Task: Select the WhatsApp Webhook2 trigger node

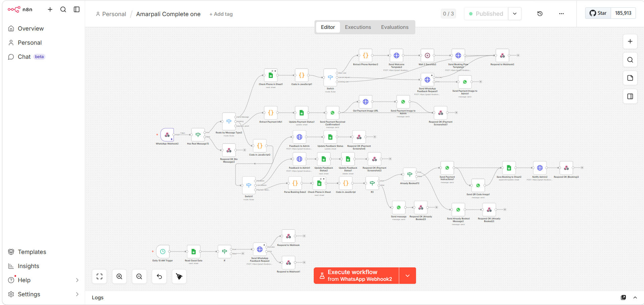Action: point(167,135)
